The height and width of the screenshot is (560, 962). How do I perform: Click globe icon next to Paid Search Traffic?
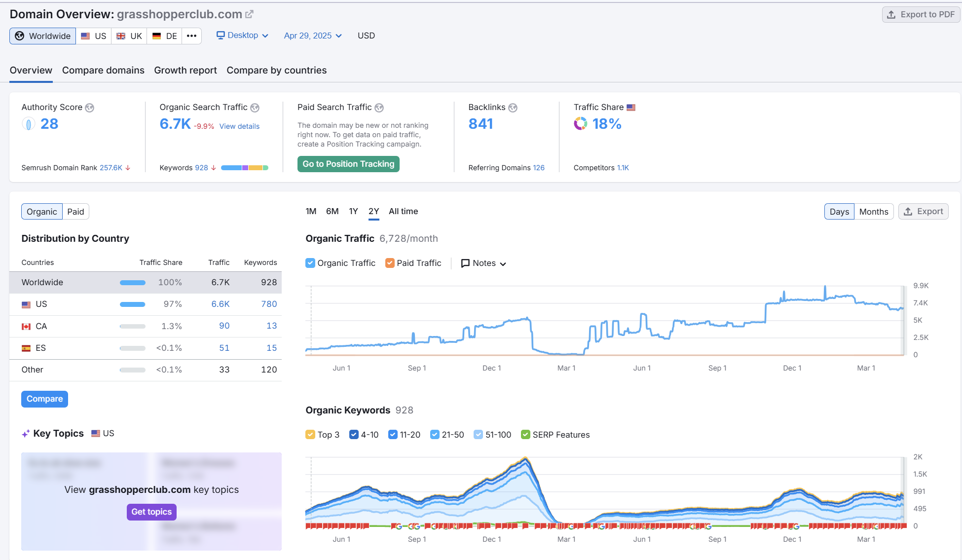(x=379, y=108)
